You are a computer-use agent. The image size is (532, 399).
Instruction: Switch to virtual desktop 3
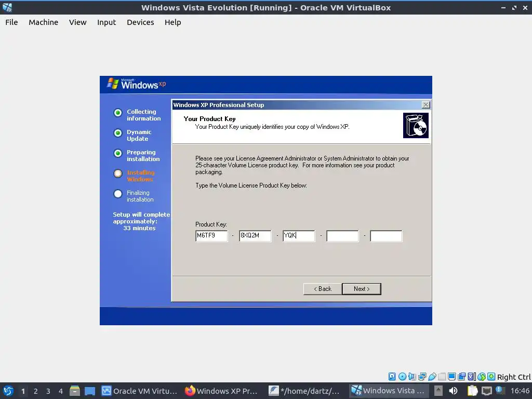pos(48,391)
